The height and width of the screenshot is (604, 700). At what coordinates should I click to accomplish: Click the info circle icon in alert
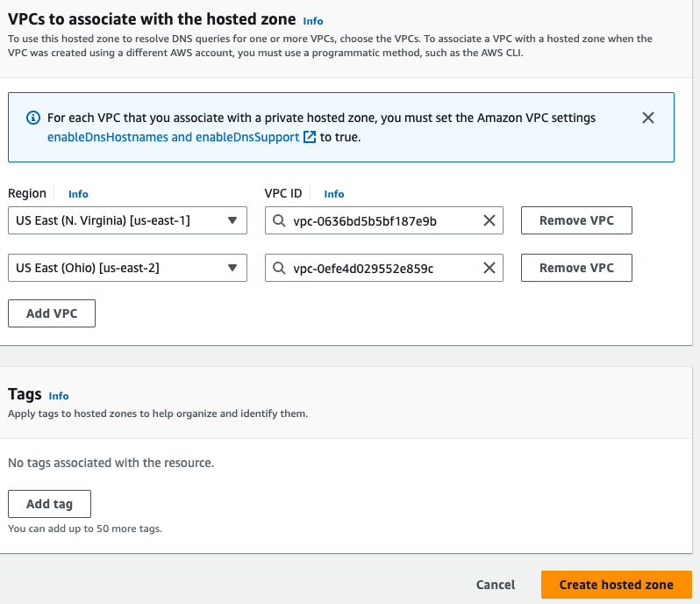coord(33,118)
